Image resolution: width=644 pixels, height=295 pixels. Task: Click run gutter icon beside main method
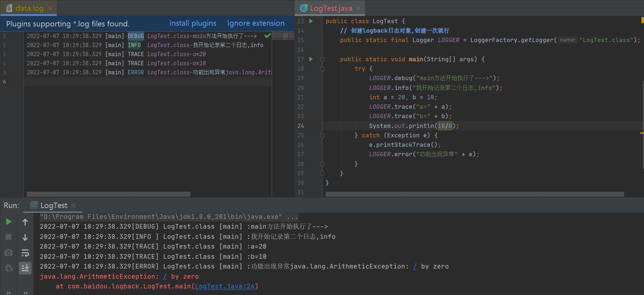point(311,59)
